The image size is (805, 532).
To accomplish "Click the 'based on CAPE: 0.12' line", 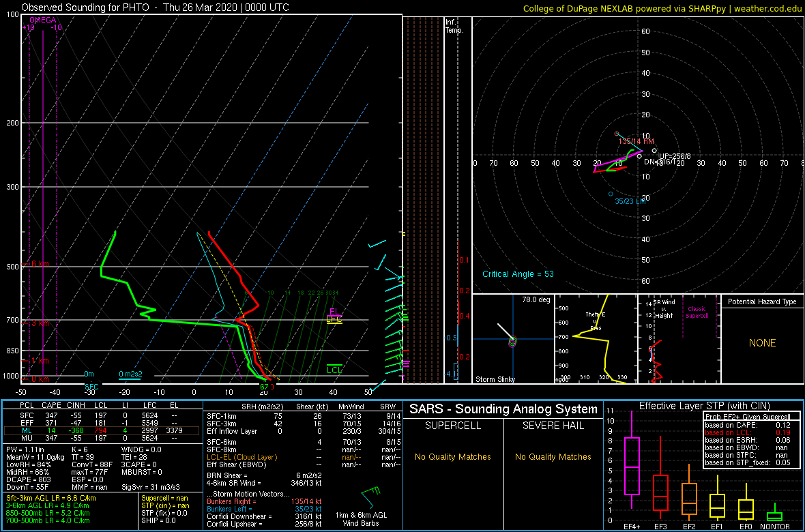I will click(x=748, y=425).
